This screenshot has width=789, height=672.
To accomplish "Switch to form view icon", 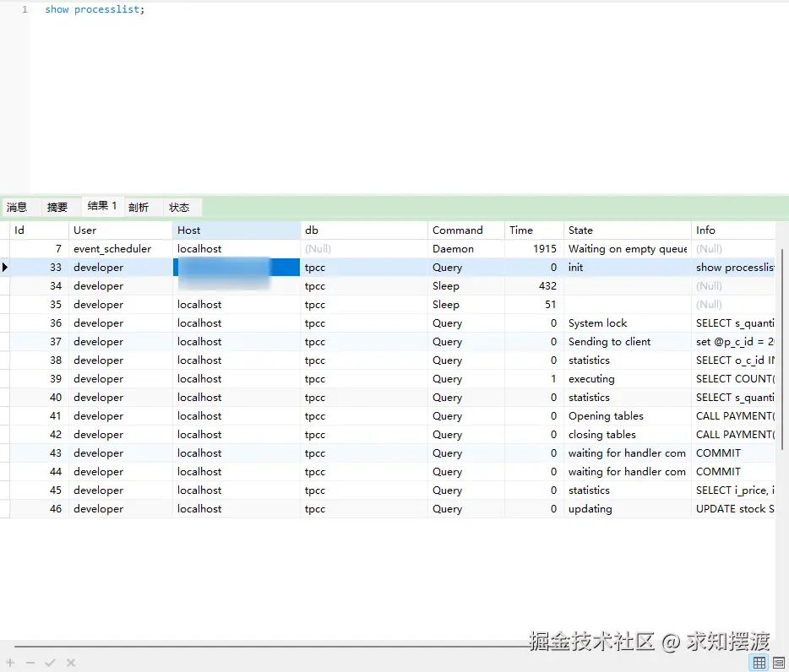I will click(779, 663).
